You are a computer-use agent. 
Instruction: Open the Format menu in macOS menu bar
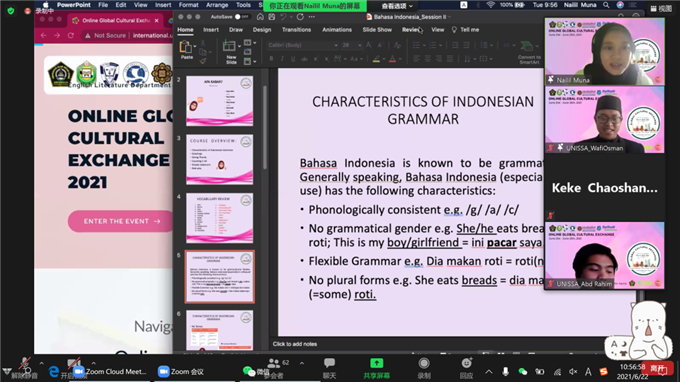pyautogui.click(x=188, y=5)
